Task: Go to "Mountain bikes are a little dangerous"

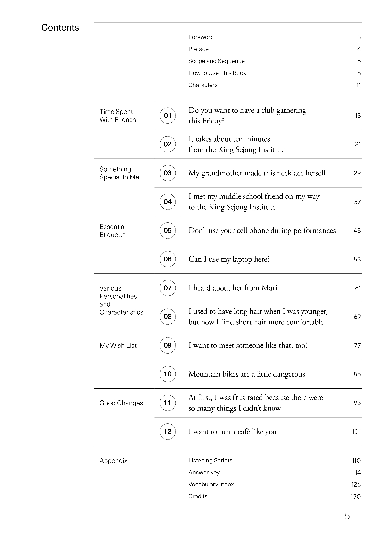Action: click(x=246, y=374)
